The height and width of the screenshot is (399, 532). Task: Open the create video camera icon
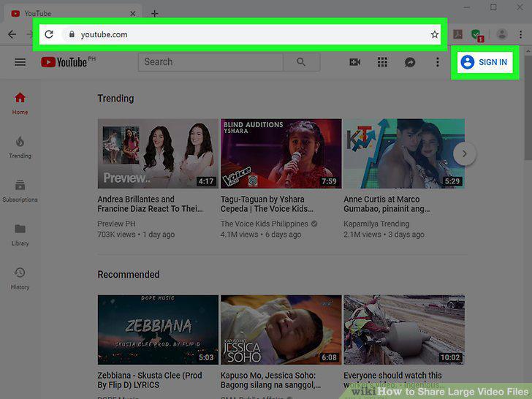pyautogui.click(x=355, y=62)
